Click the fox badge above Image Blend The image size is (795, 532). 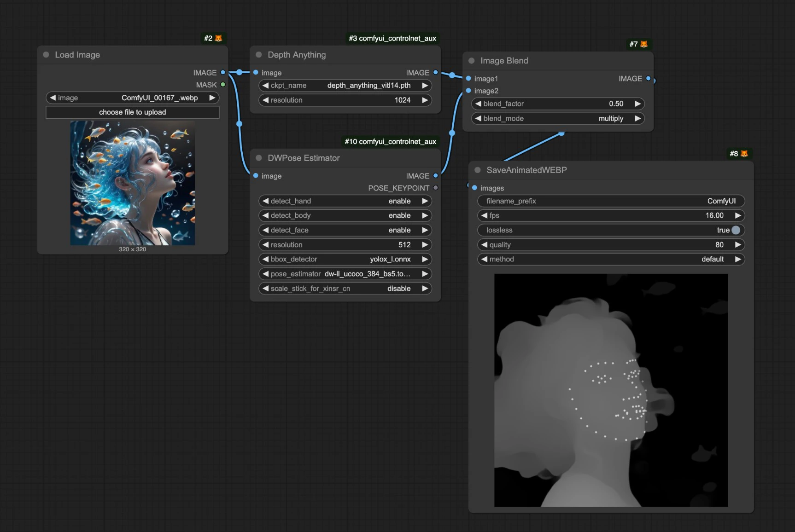(x=643, y=44)
